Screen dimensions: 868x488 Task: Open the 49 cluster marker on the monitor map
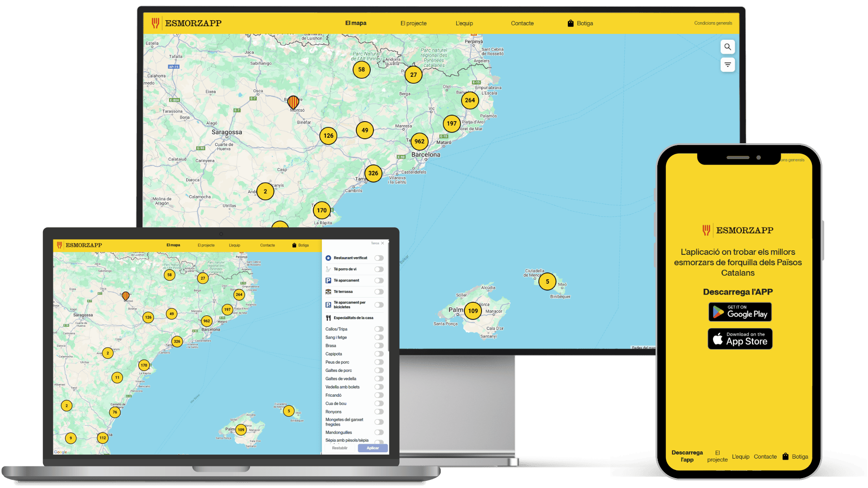(365, 130)
